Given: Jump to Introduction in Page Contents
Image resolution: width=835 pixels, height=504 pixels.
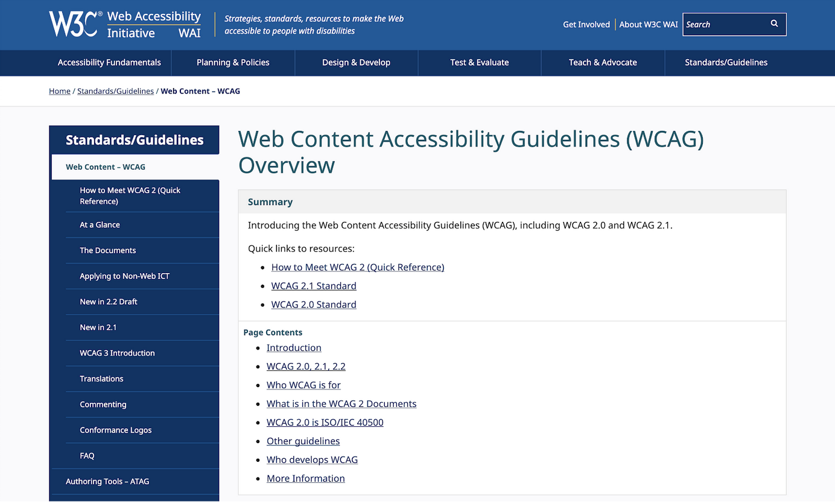Looking at the screenshot, I should coord(294,348).
